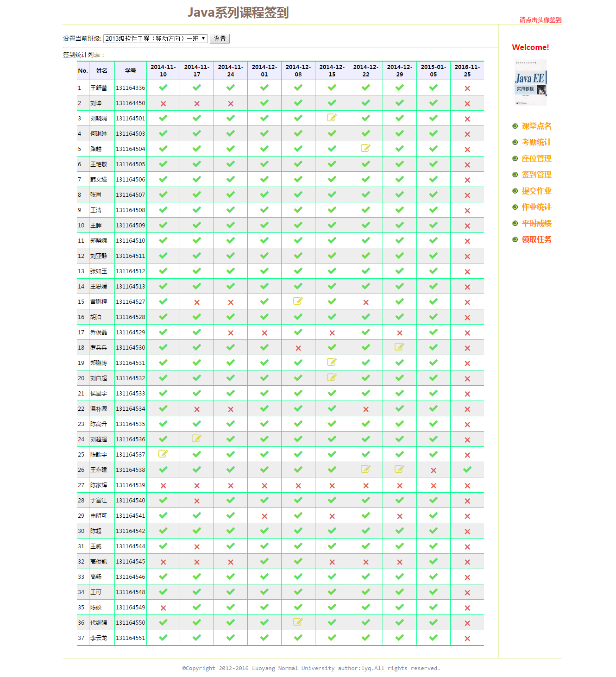616x677 pixels.
Task: Click the page title Java系列课程签到
Action: [238, 13]
